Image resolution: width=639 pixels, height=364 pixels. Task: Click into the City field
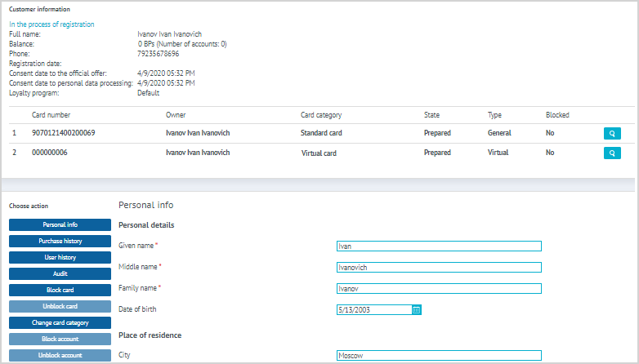pyautogui.click(x=439, y=355)
